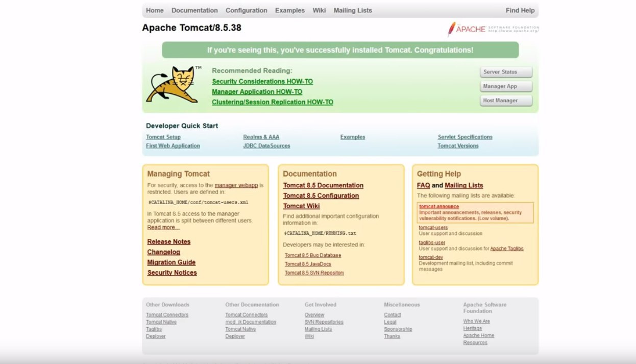This screenshot has height=364, width=636.
Task: Open Taglibs link under Other Downloads
Action: 154,329
